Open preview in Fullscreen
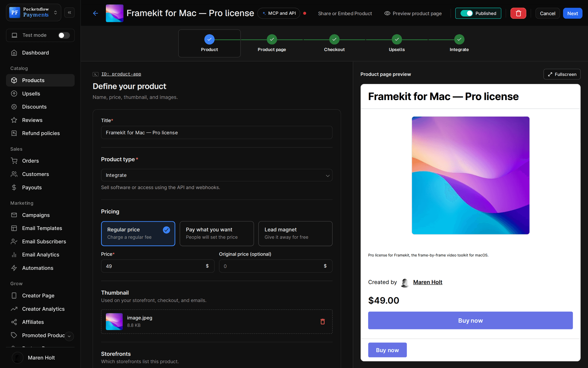Viewport: 588px width, 368px height. point(562,74)
